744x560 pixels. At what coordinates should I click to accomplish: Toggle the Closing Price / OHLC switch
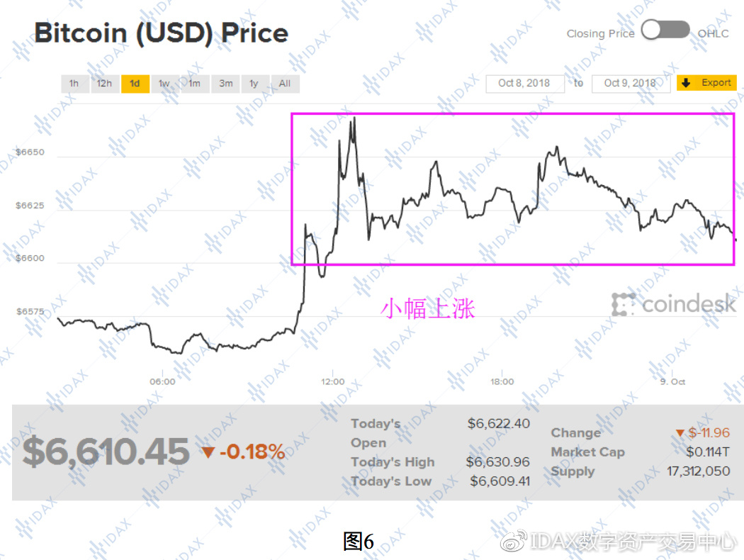click(x=665, y=30)
